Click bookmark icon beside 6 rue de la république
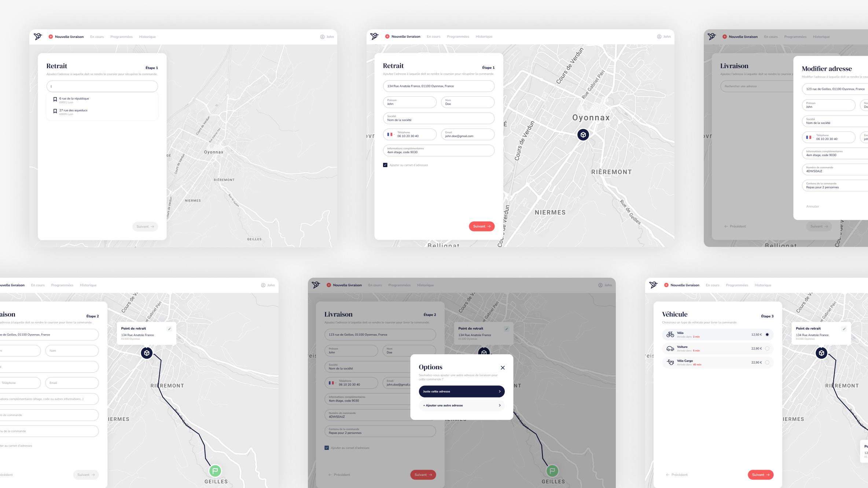The width and height of the screenshot is (868, 488). tap(55, 99)
